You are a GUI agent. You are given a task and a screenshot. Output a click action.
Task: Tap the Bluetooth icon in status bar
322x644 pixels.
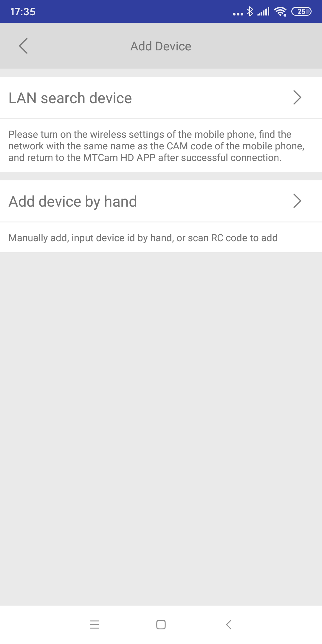250,12
